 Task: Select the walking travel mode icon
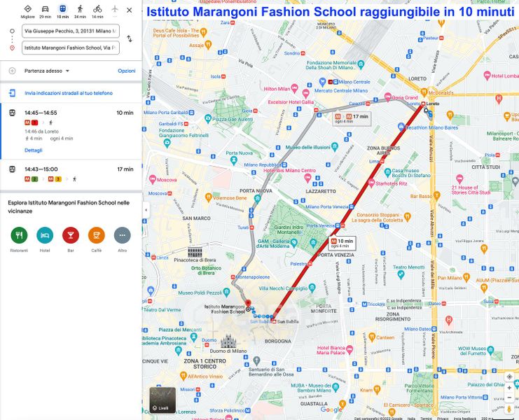(80, 9)
